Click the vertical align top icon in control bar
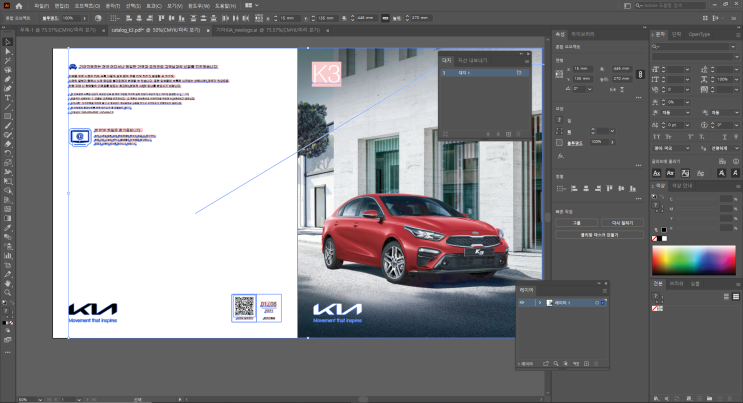Screen dimensions: 743x403 161,18
